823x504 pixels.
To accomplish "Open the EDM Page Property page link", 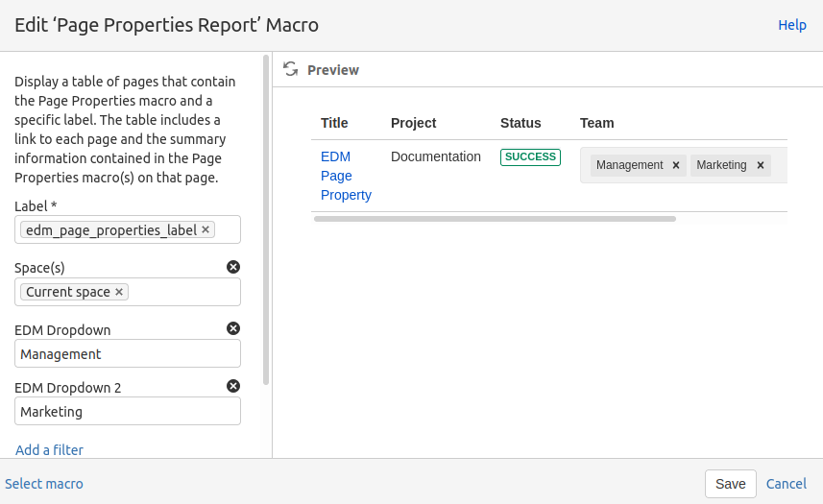I will tap(345, 176).
